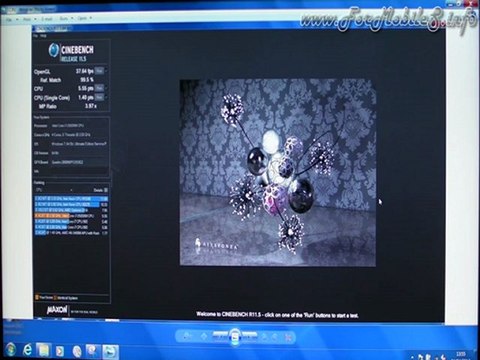Select the AMD Opteron ranking entry

pos(71,210)
